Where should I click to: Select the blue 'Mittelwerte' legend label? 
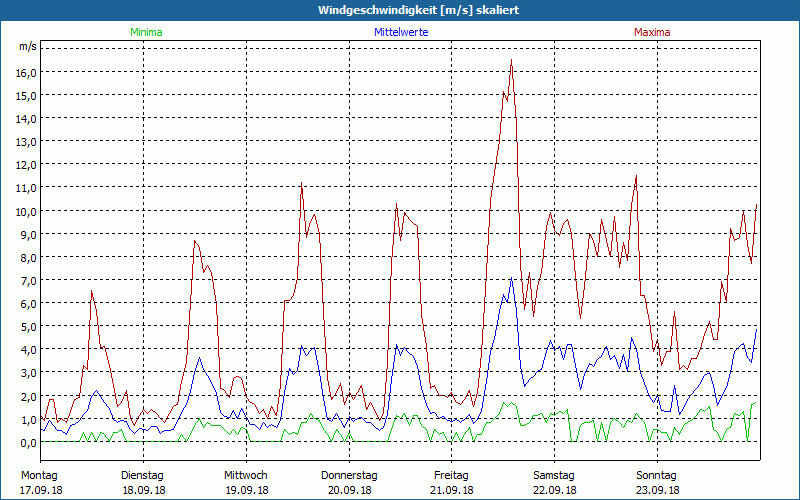coord(401,32)
